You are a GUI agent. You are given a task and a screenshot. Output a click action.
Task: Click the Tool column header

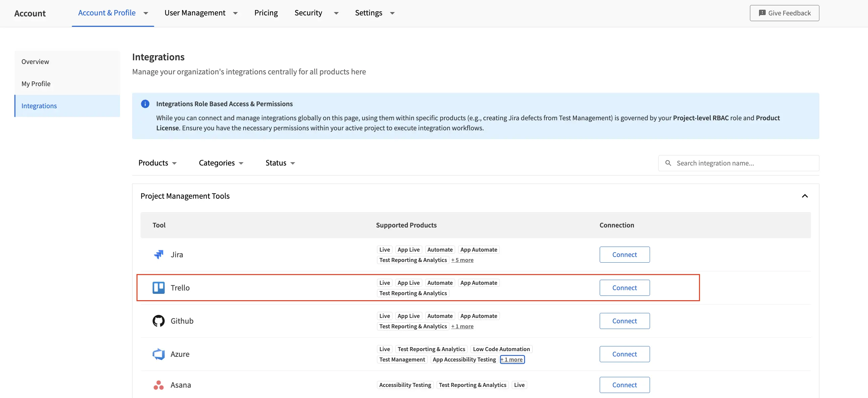click(x=159, y=225)
